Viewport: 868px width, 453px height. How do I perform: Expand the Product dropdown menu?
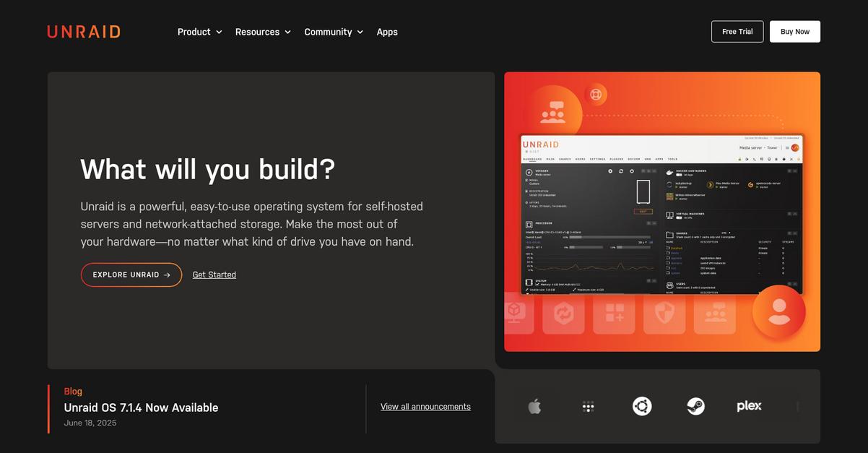click(x=200, y=32)
